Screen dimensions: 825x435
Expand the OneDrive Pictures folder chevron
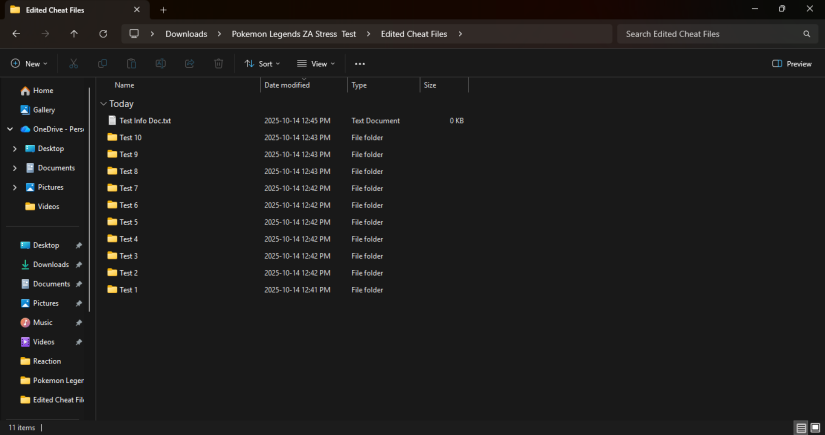(15, 187)
